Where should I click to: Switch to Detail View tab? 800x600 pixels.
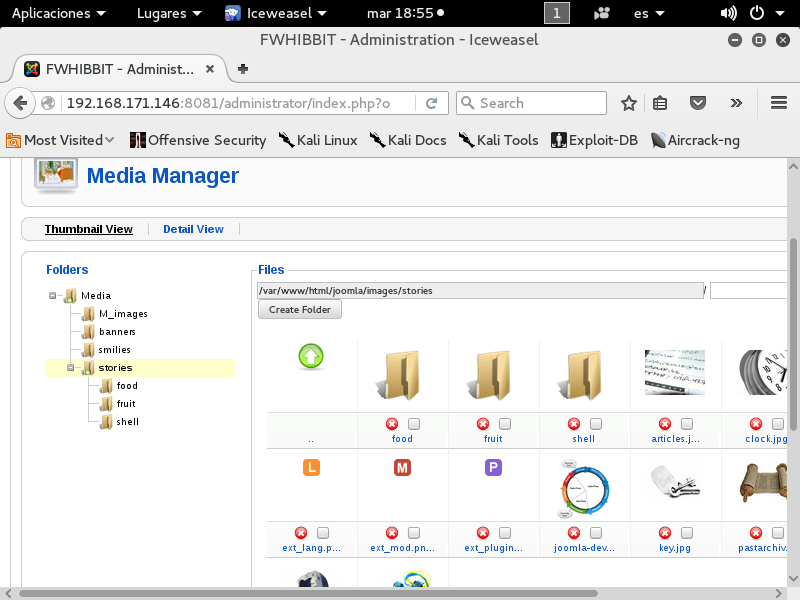(x=193, y=229)
